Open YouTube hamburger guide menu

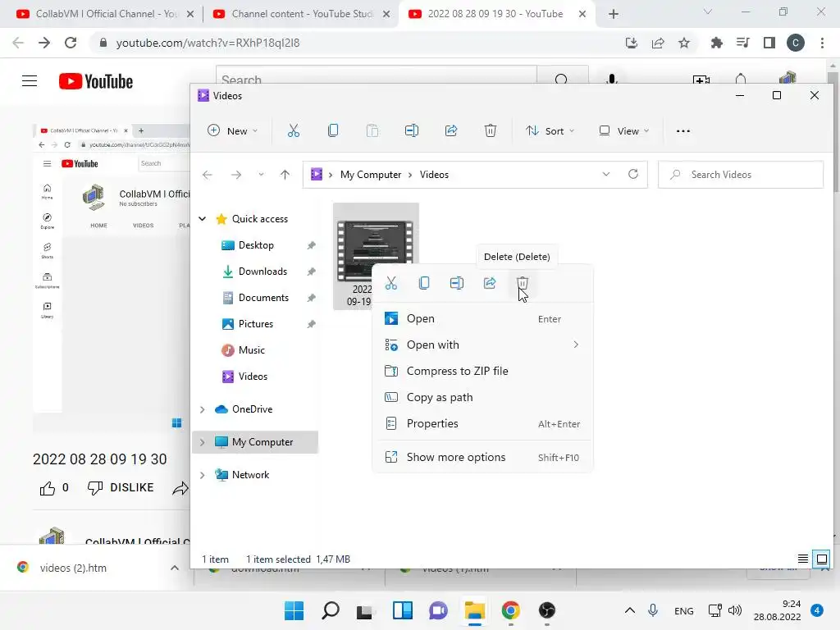click(30, 81)
